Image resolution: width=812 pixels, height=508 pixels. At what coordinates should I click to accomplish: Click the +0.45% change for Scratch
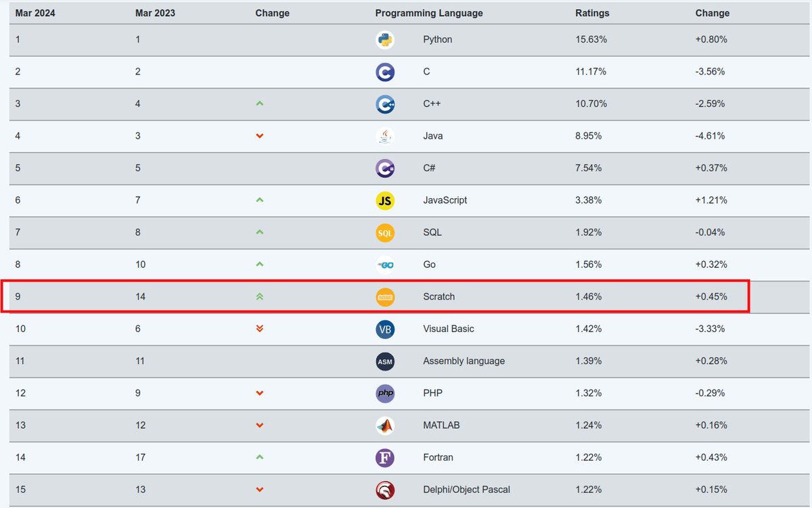tap(711, 297)
